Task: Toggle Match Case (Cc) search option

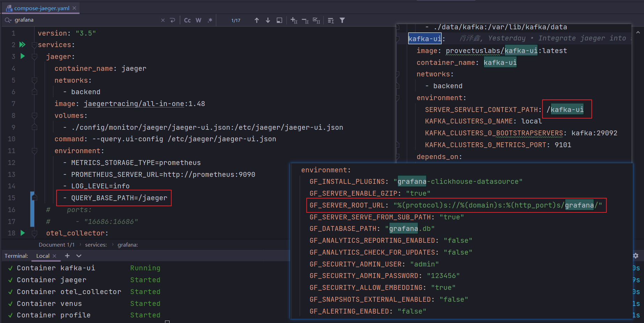Action: [x=187, y=20]
